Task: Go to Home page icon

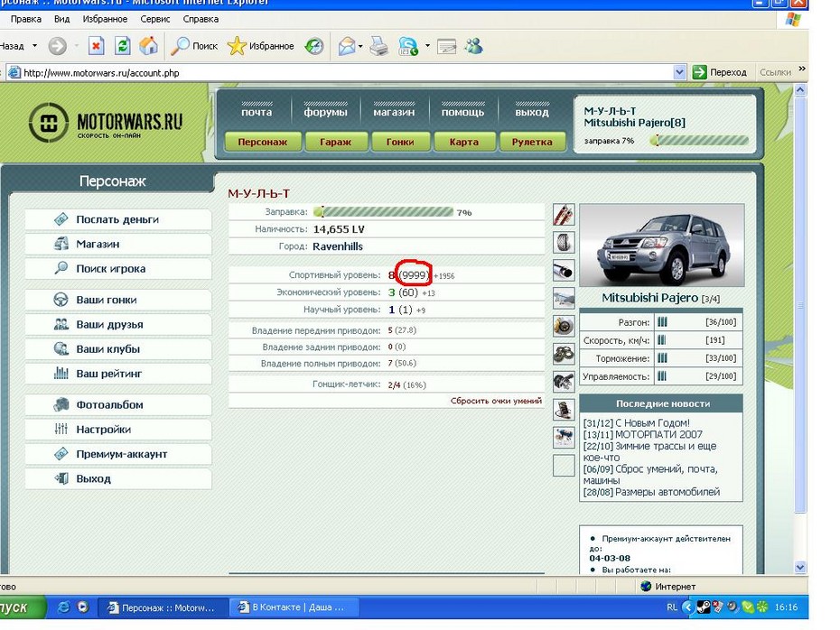Action: (148, 46)
